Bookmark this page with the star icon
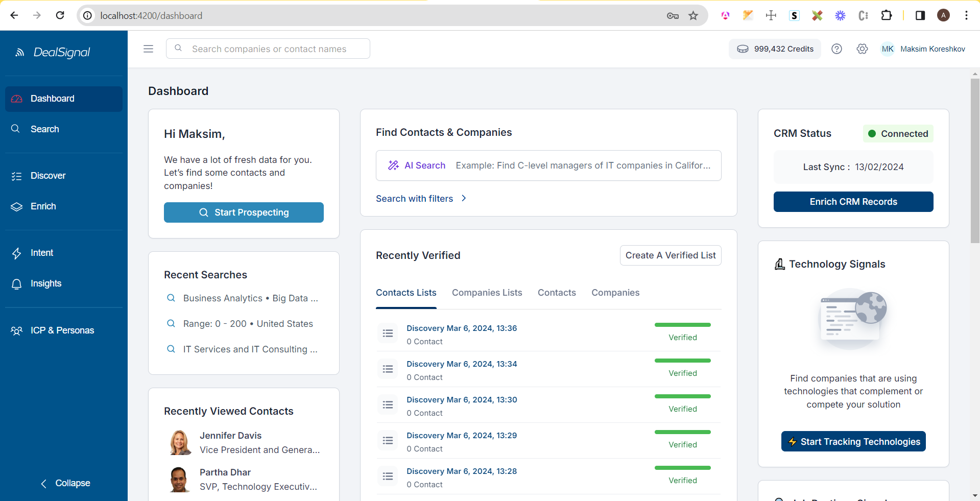Viewport: 980px width, 501px height. pos(693,16)
